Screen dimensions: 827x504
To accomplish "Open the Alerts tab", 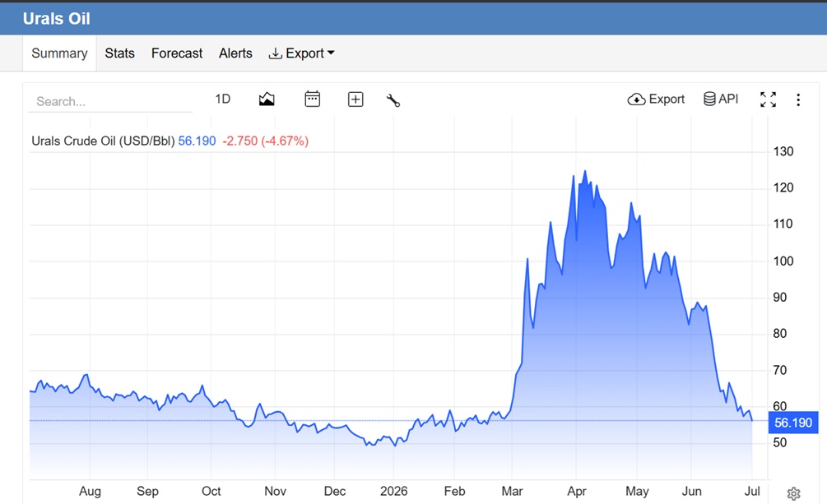I will 235,53.
